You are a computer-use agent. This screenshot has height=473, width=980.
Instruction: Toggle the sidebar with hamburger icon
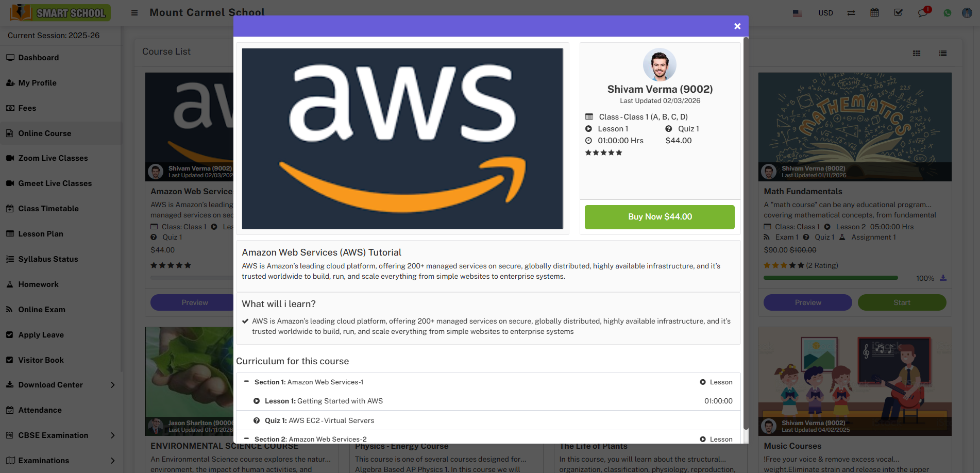[x=134, y=13]
